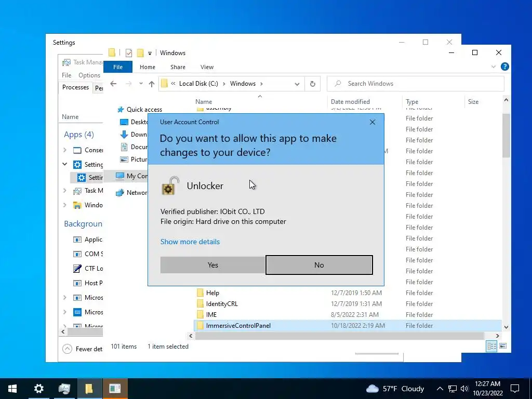Click the New folder quick access toolbar icon
Image resolution: width=532 pixels, height=399 pixels.
tap(140, 53)
